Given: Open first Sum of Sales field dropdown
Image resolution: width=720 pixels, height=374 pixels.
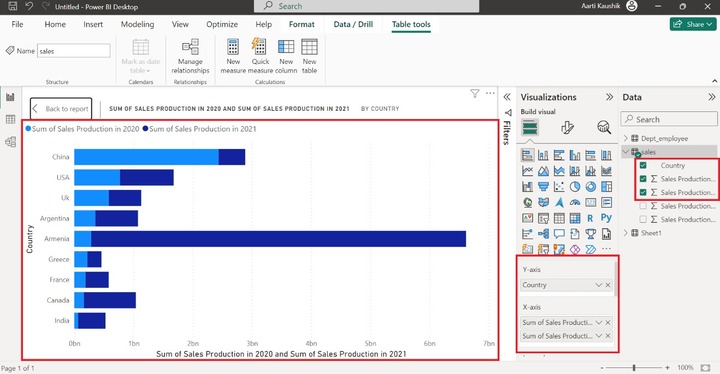Looking at the screenshot, I should [598, 323].
